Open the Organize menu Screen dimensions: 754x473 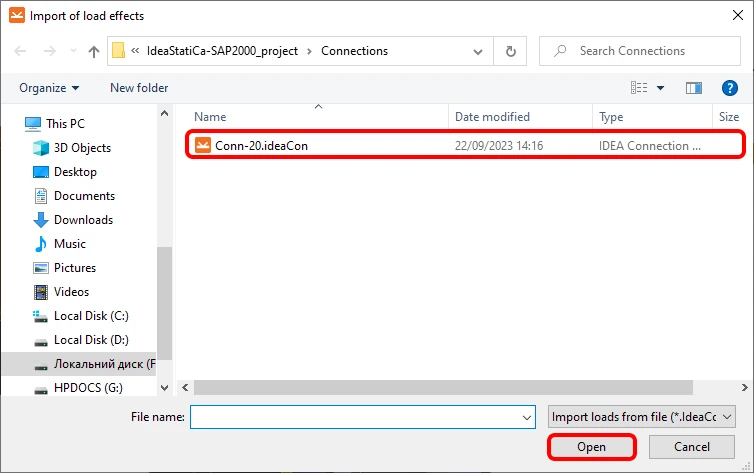click(x=49, y=88)
